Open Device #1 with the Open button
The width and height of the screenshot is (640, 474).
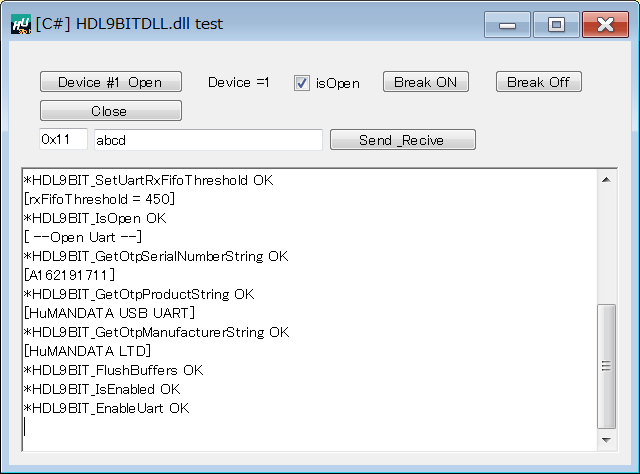(111, 82)
